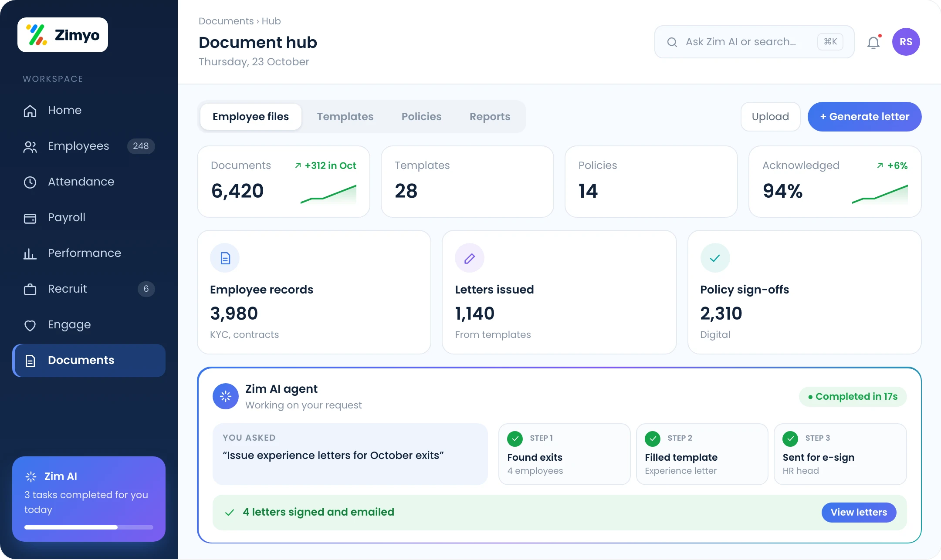Click the Upload button

tap(770, 117)
